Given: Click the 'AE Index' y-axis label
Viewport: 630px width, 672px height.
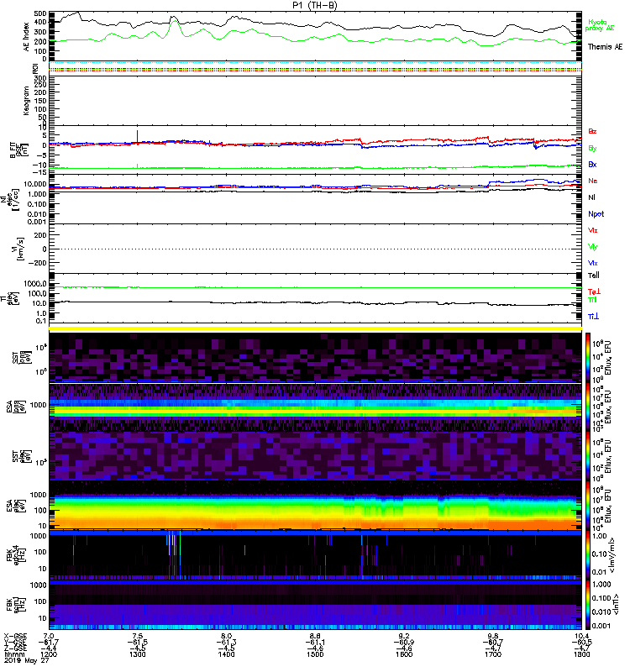Looking at the screenshot, I should pos(27,37).
